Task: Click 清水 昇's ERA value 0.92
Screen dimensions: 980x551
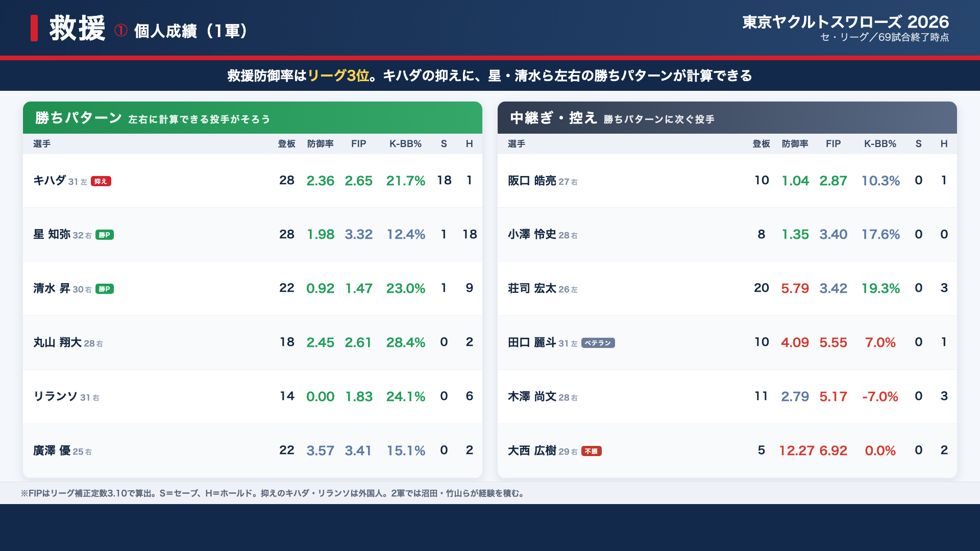Action: tap(320, 288)
